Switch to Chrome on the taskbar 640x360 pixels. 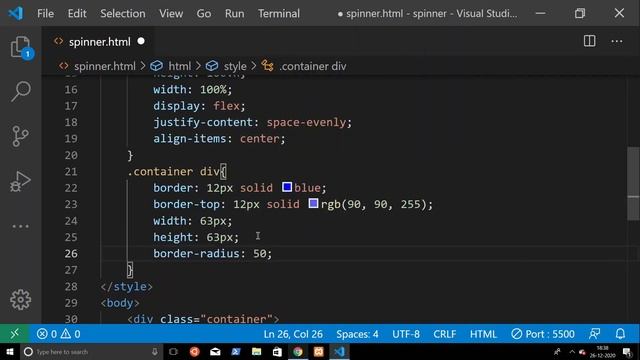(298, 351)
